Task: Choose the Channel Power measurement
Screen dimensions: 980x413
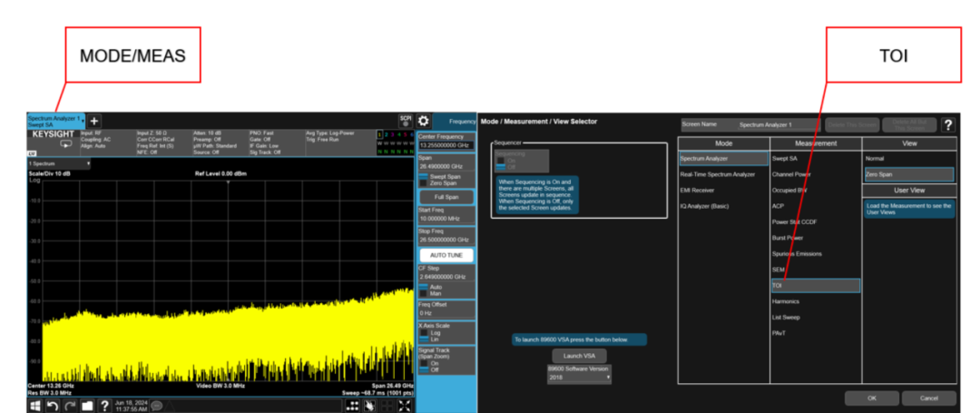Action: coord(816,174)
